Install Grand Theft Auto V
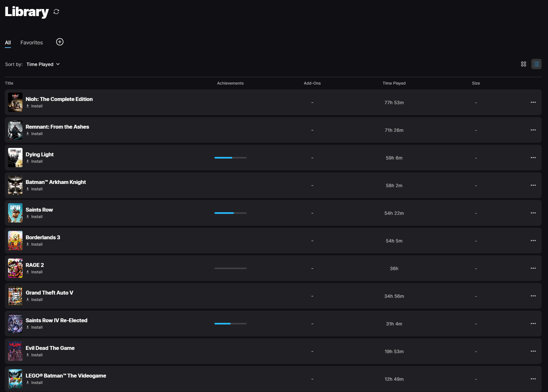This screenshot has height=392, width=548. tap(34, 300)
